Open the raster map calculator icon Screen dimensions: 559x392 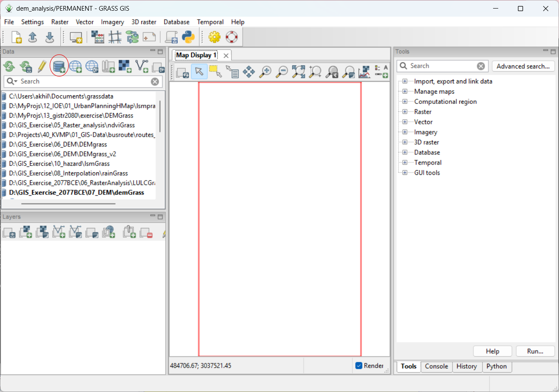coord(98,38)
